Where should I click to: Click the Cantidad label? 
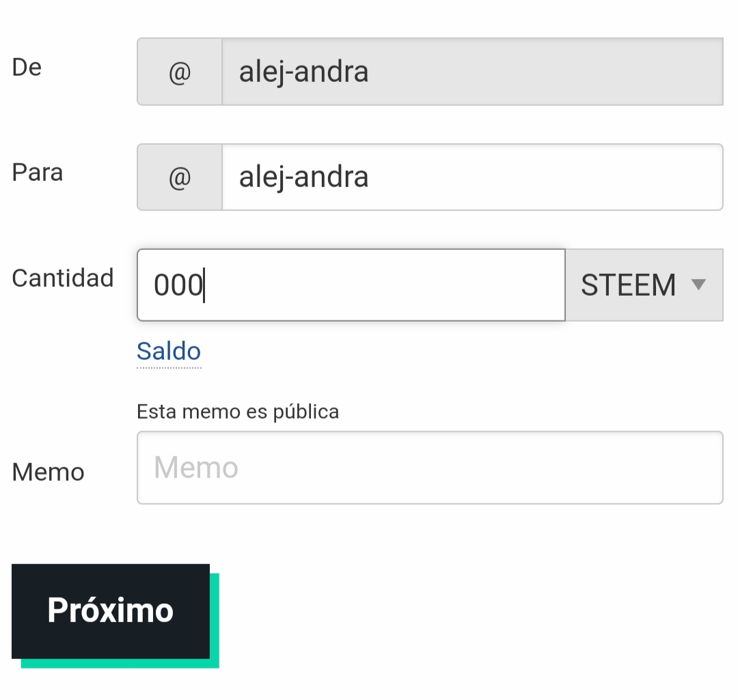point(63,278)
